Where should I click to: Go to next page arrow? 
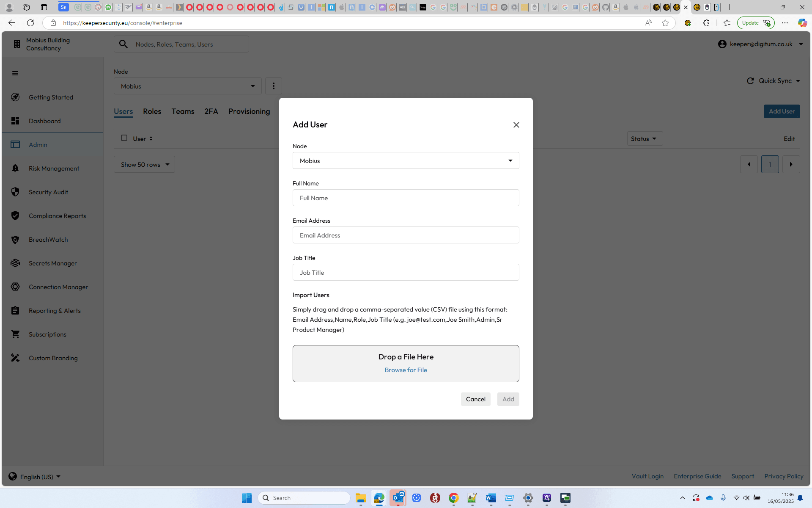(x=791, y=164)
